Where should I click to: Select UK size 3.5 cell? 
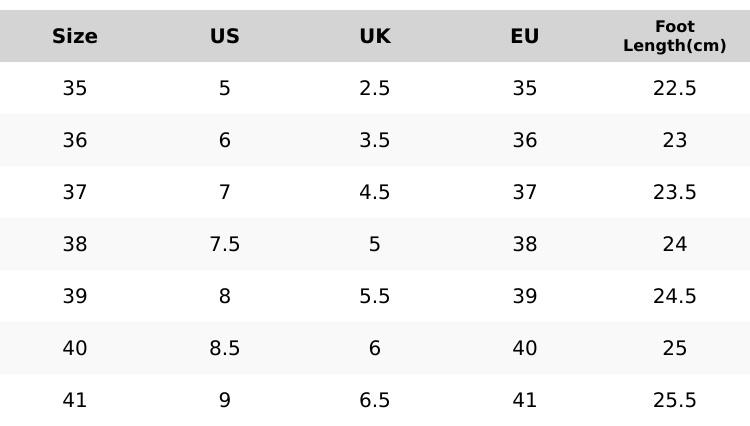[x=375, y=140]
